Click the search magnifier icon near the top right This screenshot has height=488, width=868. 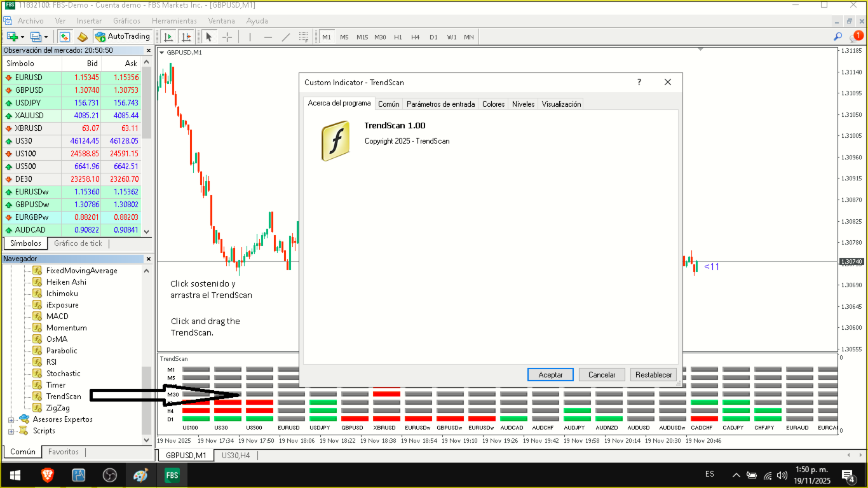tap(837, 37)
